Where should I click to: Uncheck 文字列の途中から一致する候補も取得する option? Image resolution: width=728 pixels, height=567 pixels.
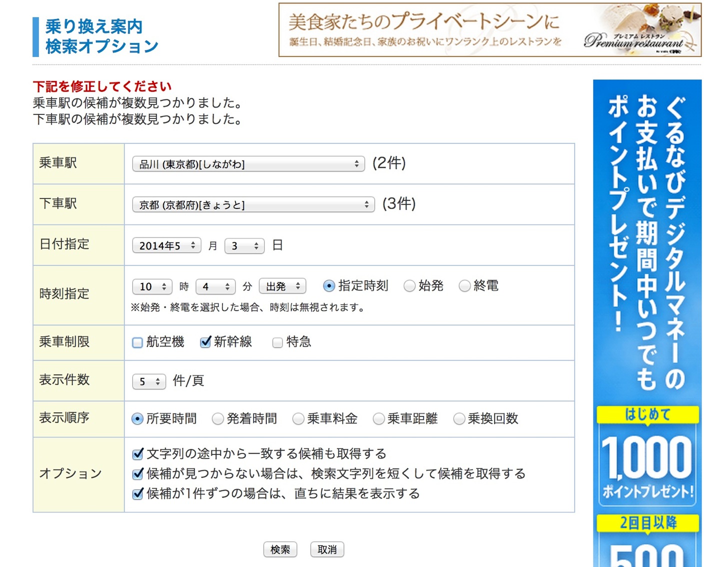point(138,454)
